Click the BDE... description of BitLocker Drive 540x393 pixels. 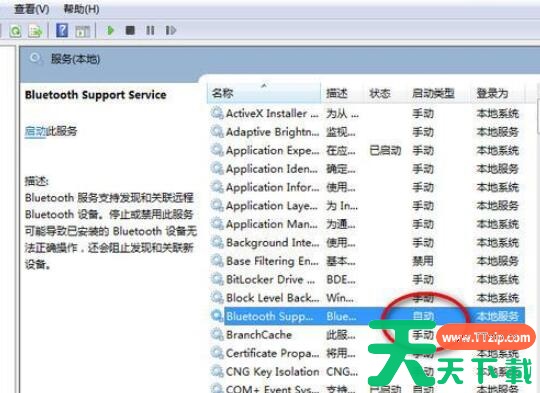[341, 279]
